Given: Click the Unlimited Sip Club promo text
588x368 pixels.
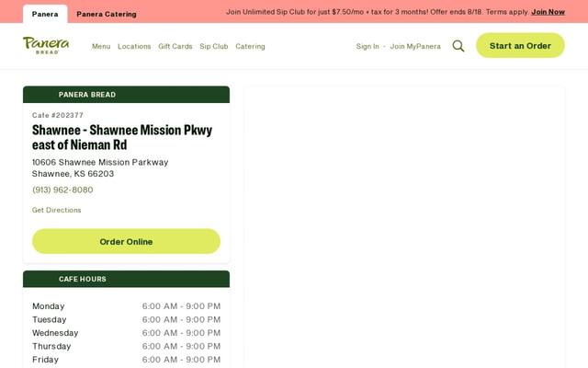Looking at the screenshot, I should point(378,12).
